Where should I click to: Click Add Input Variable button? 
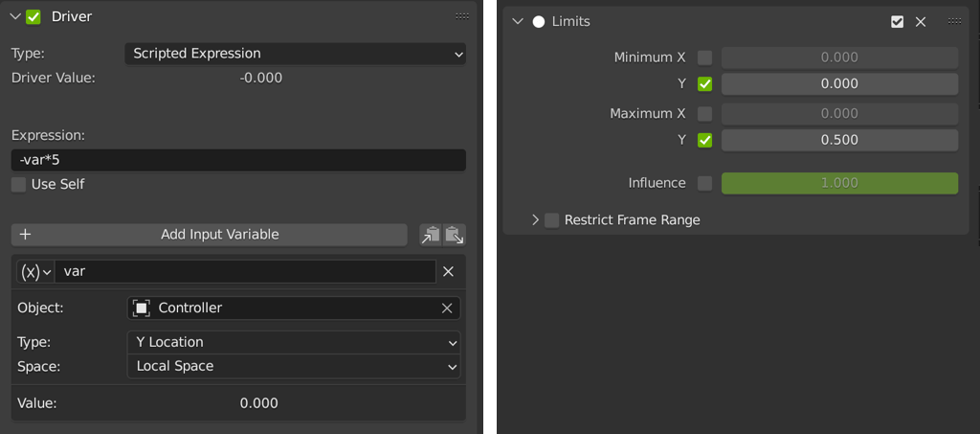pos(210,235)
